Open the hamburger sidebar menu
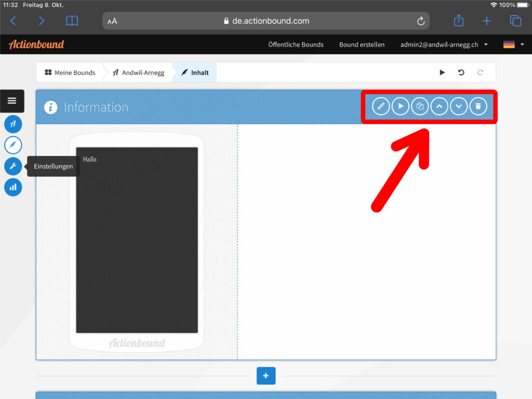The width and height of the screenshot is (532, 399). point(12,101)
